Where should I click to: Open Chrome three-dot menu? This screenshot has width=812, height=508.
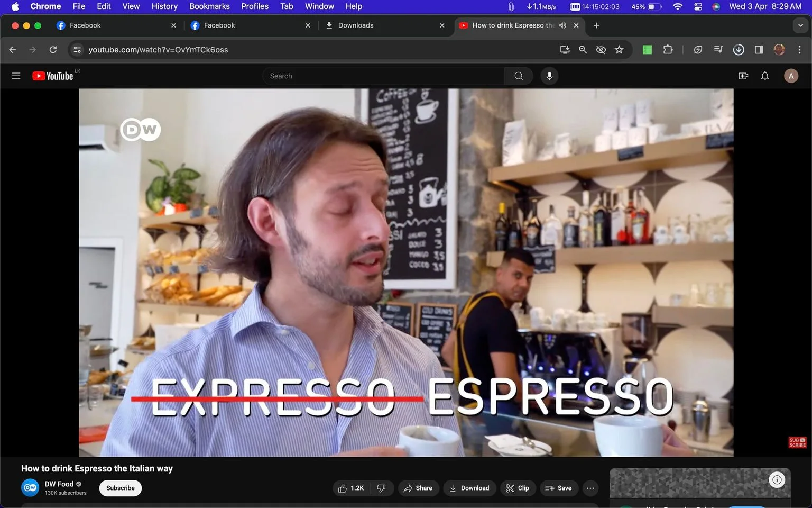pyautogui.click(x=799, y=50)
